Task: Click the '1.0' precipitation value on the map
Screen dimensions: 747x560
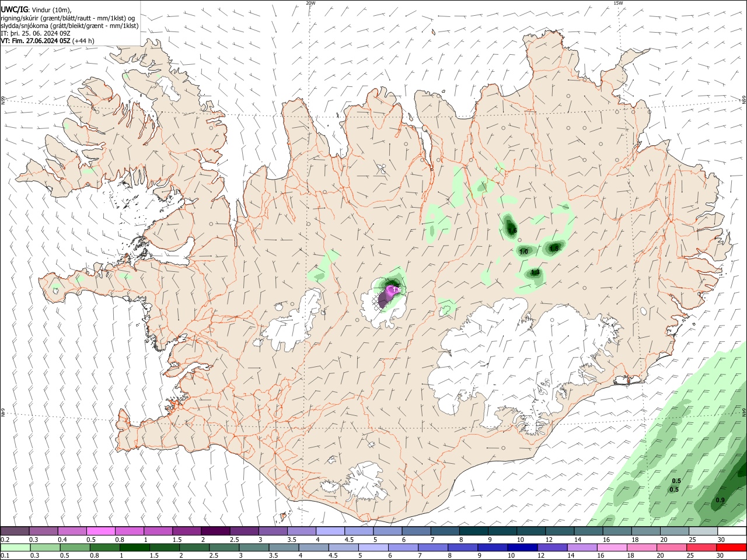Action: click(x=523, y=251)
